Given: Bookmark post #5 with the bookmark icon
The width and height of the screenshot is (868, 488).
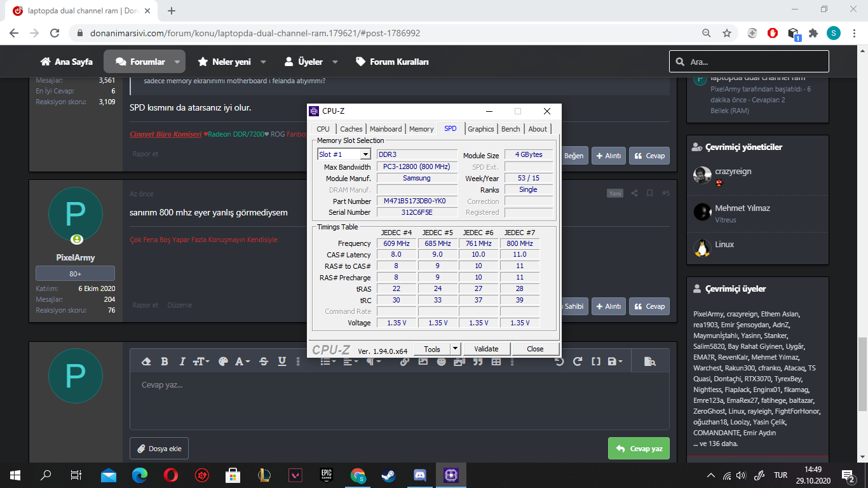Looking at the screenshot, I should pyautogui.click(x=649, y=193).
